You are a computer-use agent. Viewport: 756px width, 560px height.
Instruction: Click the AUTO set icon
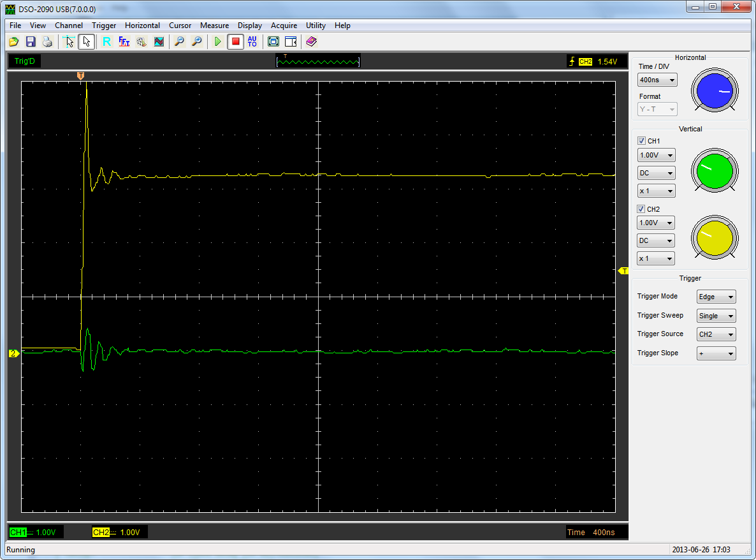pyautogui.click(x=252, y=42)
